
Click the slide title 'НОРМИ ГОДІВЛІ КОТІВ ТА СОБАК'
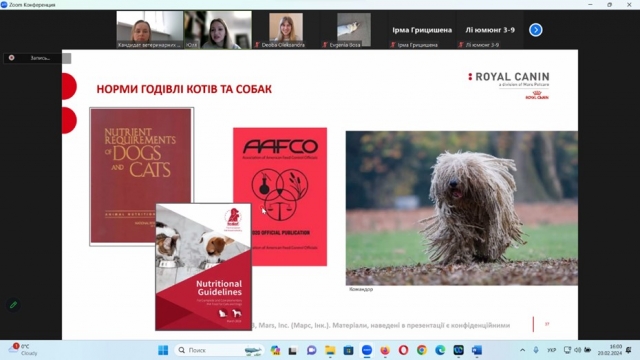click(x=184, y=89)
